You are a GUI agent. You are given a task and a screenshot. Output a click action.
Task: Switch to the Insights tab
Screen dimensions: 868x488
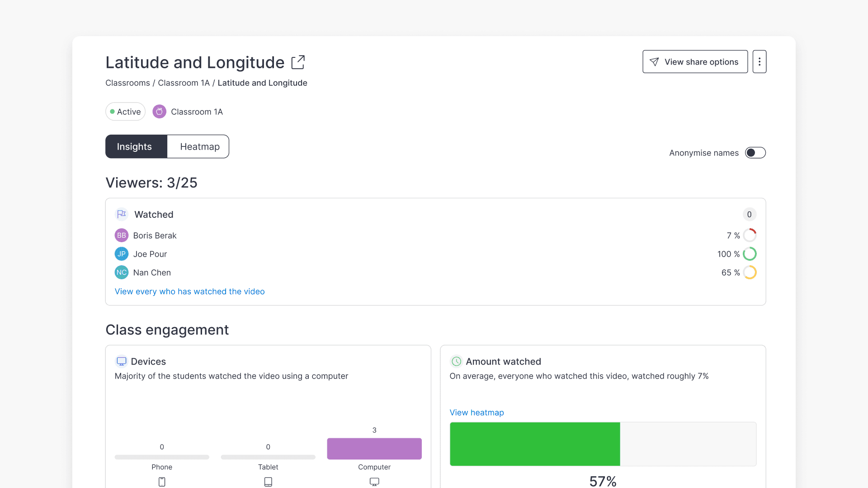[136, 146]
